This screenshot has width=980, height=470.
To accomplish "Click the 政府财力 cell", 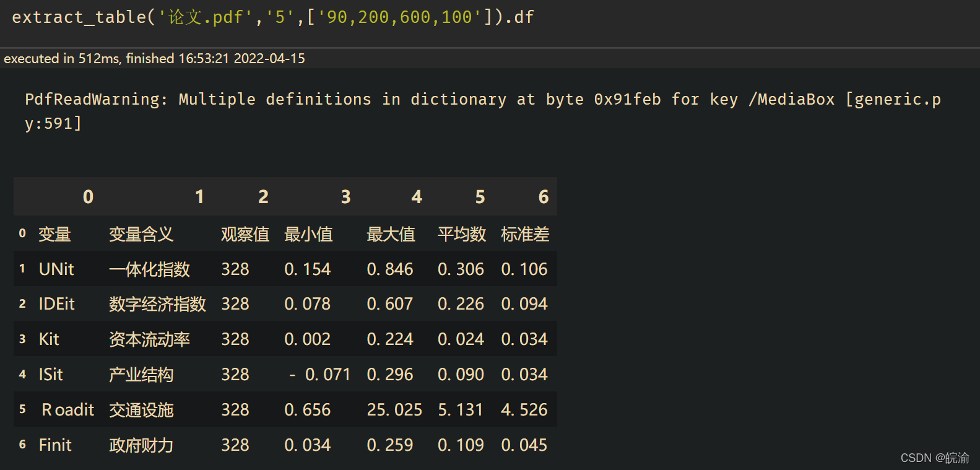I will [x=141, y=445].
